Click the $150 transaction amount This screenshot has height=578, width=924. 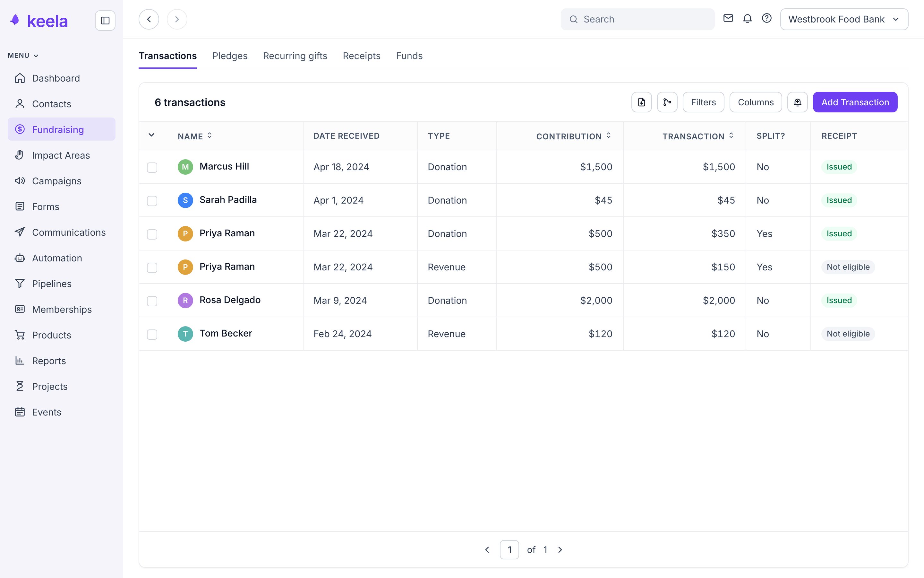723,267
